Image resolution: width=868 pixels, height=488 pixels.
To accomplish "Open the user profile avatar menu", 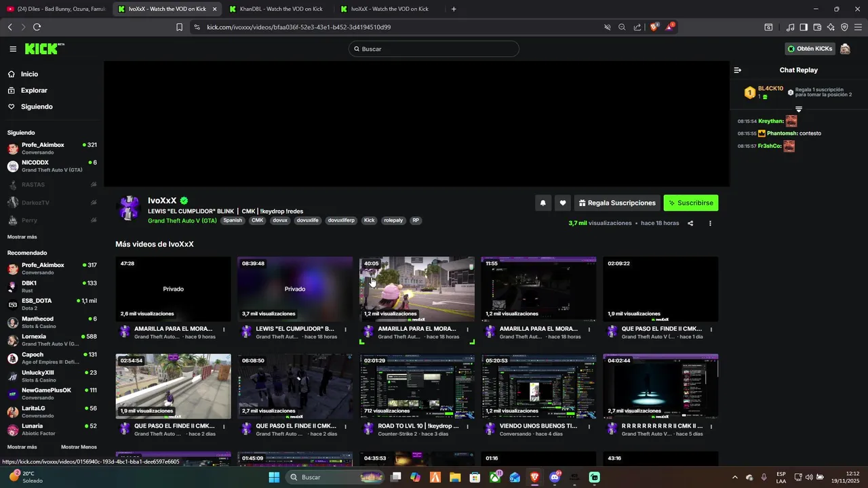I will (x=845, y=49).
